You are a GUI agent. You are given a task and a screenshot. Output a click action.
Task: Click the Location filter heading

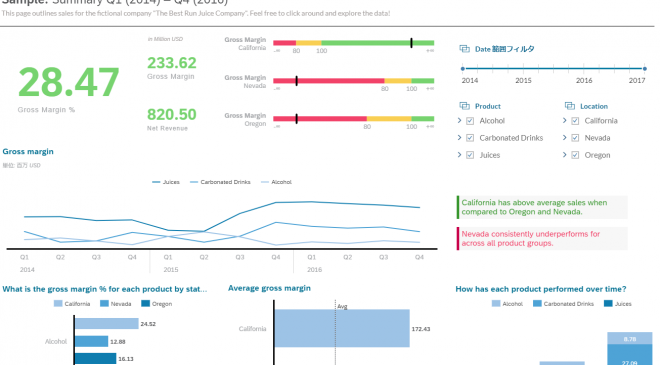594,106
